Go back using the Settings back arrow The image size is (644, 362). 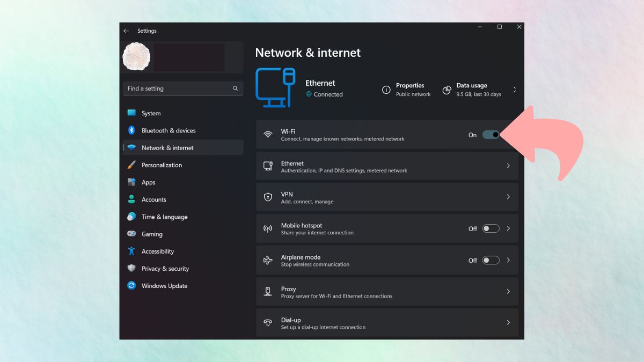click(x=126, y=31)
